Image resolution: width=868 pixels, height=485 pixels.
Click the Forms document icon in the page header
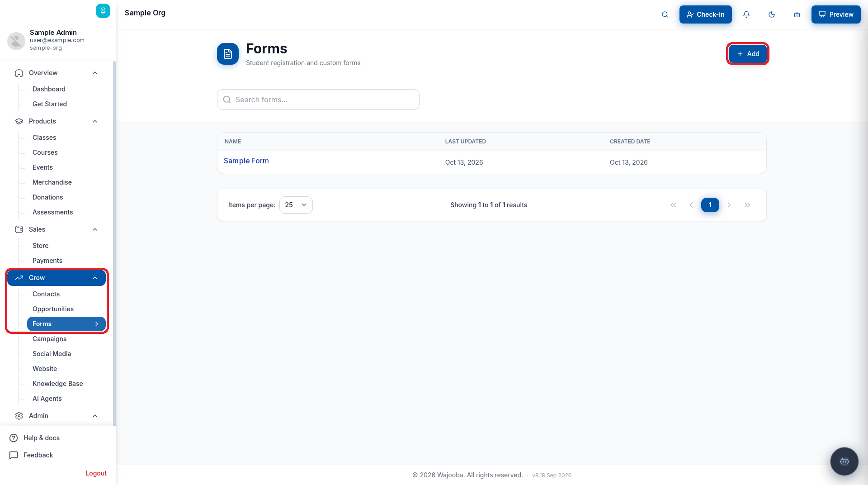(x=228, y=54)
